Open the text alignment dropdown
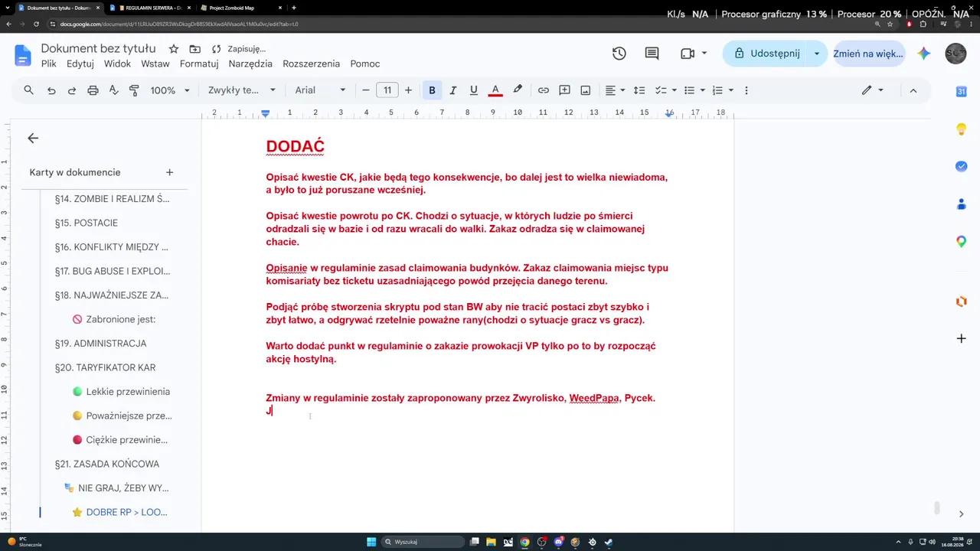This screenshot has height=551, width=980. click(615, 90)
